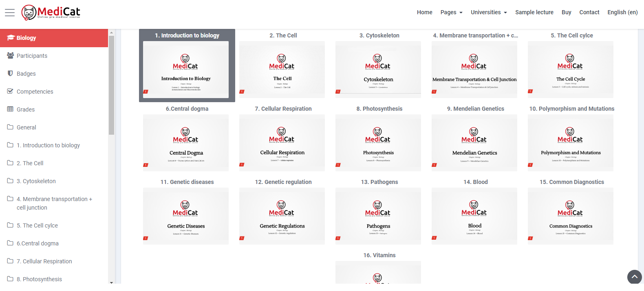Click the MediCat logo
644x291 pixels.
pyautogui.click(x=51, y=12)
